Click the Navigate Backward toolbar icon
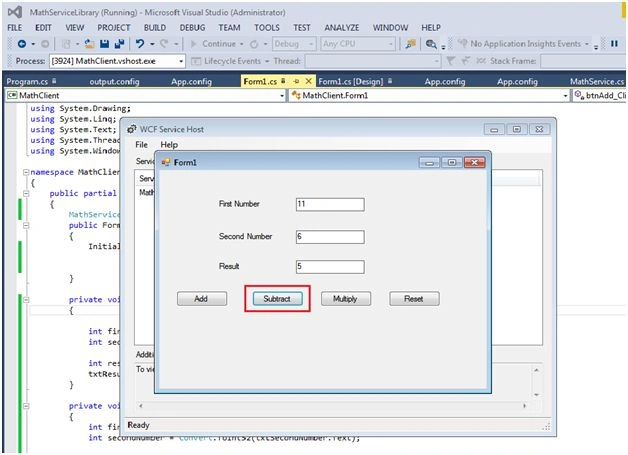Image resolution: width=628 pixels, height=455 pixels. [22, 44]
